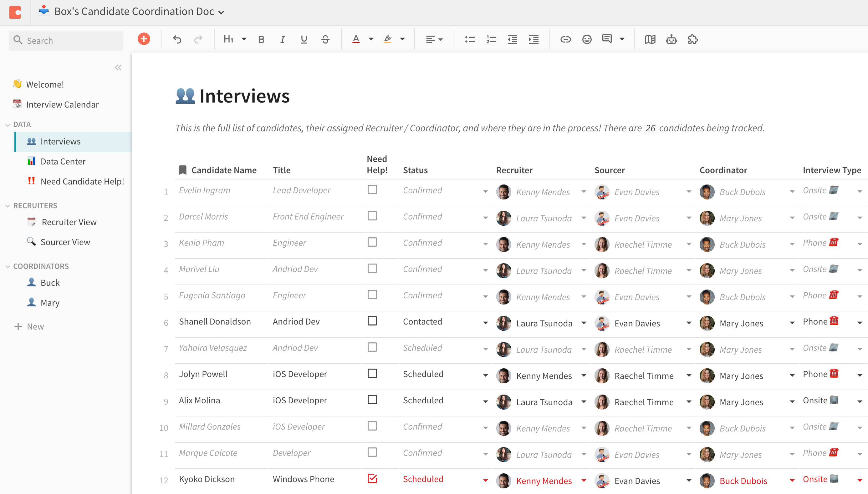The width and height of the screenshot is (868, 494).
Task: Open the packs puzzle piece icon
Action: click(x=692, y=39)
